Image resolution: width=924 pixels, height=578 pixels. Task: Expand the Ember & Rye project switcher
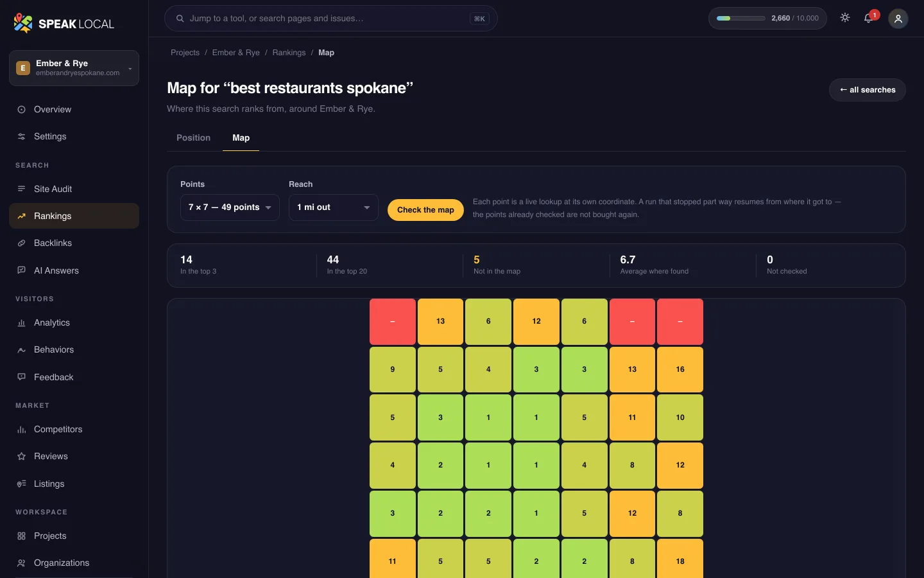pyautogui.click(x=74, y=68)
